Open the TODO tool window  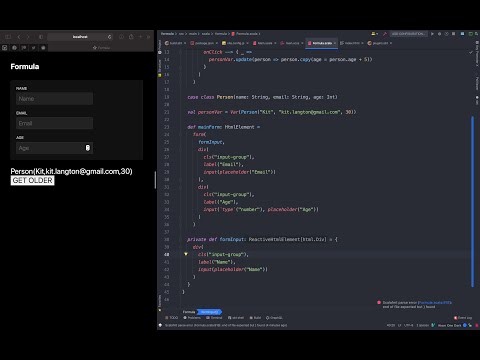pos(172,318)
